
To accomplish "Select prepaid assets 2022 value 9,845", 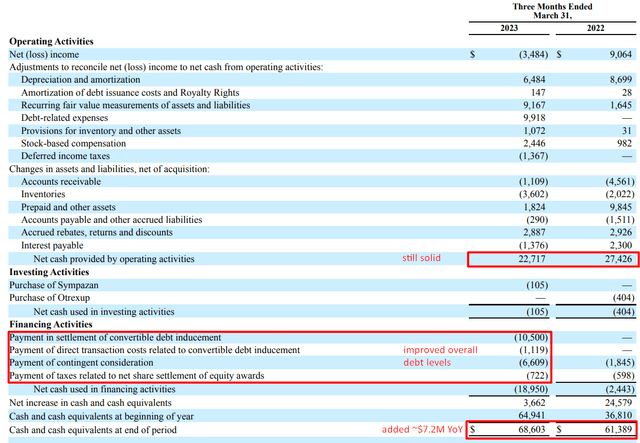I will point(620,207).
